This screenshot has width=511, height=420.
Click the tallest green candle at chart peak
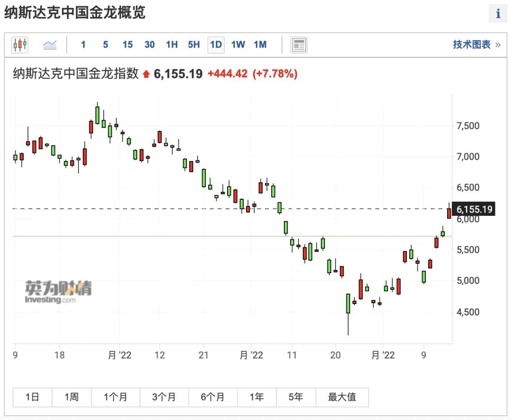97,115
